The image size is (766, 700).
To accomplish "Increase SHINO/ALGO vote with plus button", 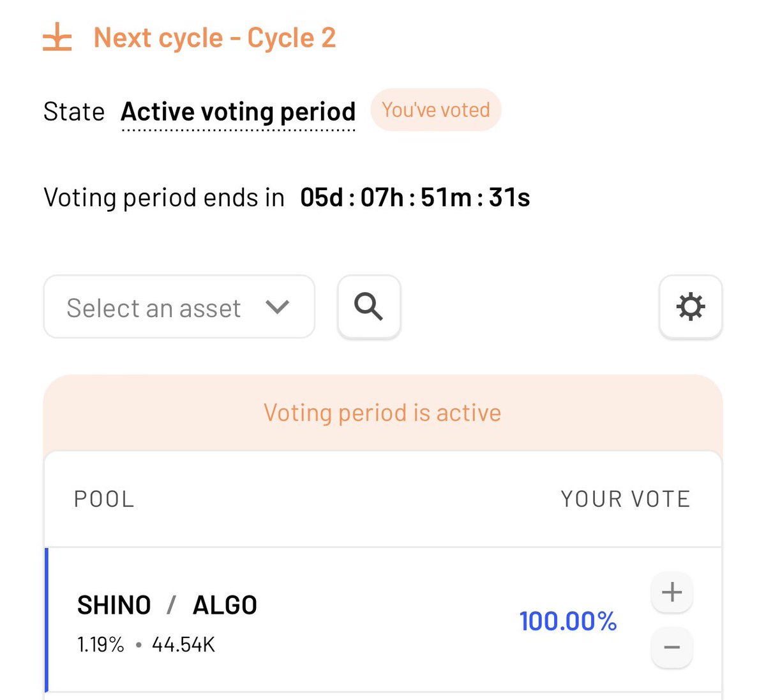I will point(672,592).
